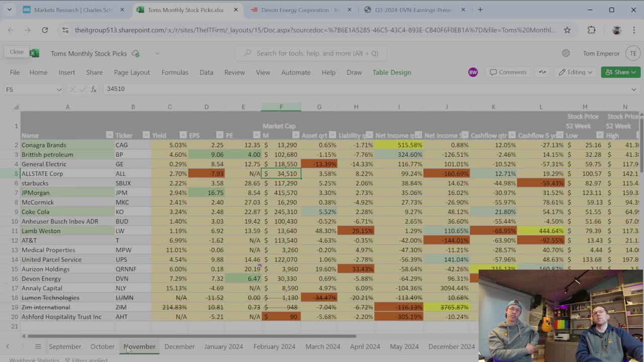644x362 pixels.
Task: Close the Markets Research Charles Schwab tab
Action: point(122,10)
